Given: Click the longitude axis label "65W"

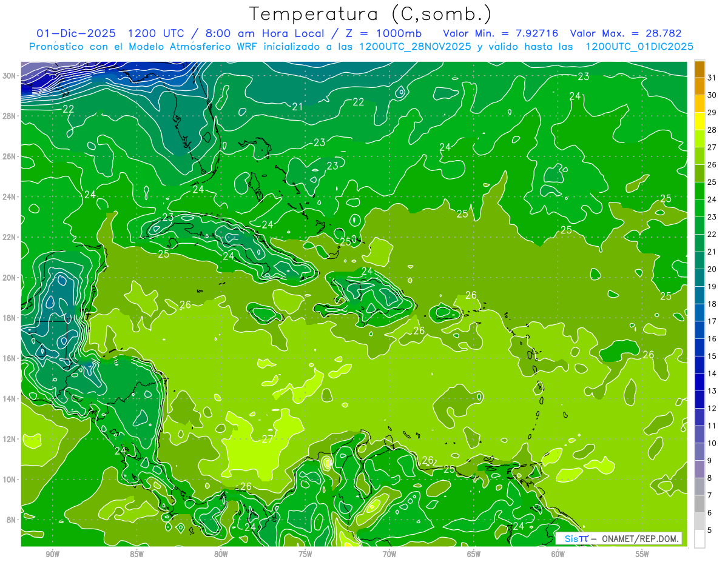Looking at the screenshot, I should (474, 554).
